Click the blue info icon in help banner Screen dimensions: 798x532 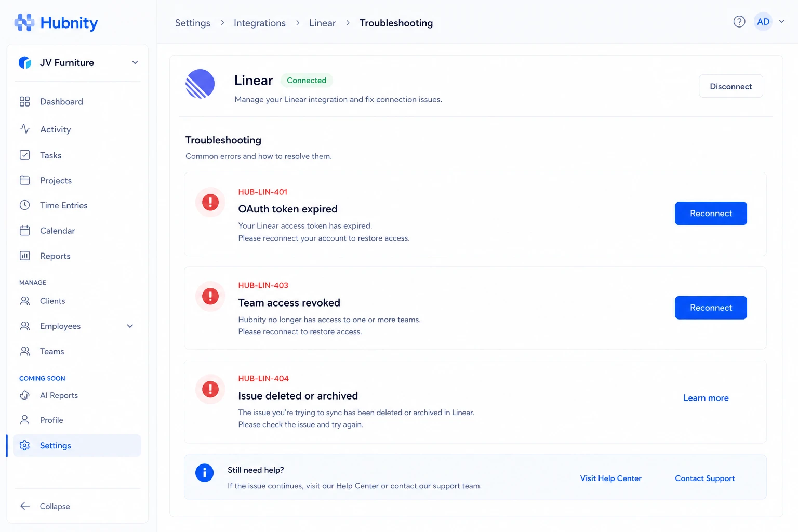coord(204,473)
